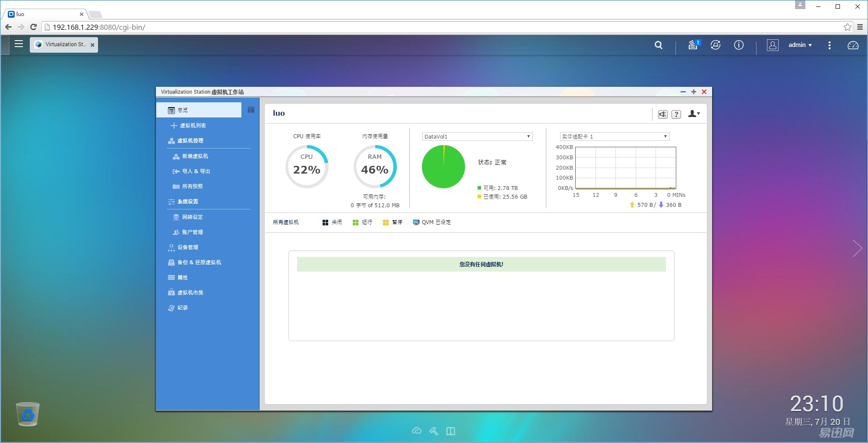Open the admin user dropdown menu
This screenshot has width=868, height=443.
(x=800, y=45)
